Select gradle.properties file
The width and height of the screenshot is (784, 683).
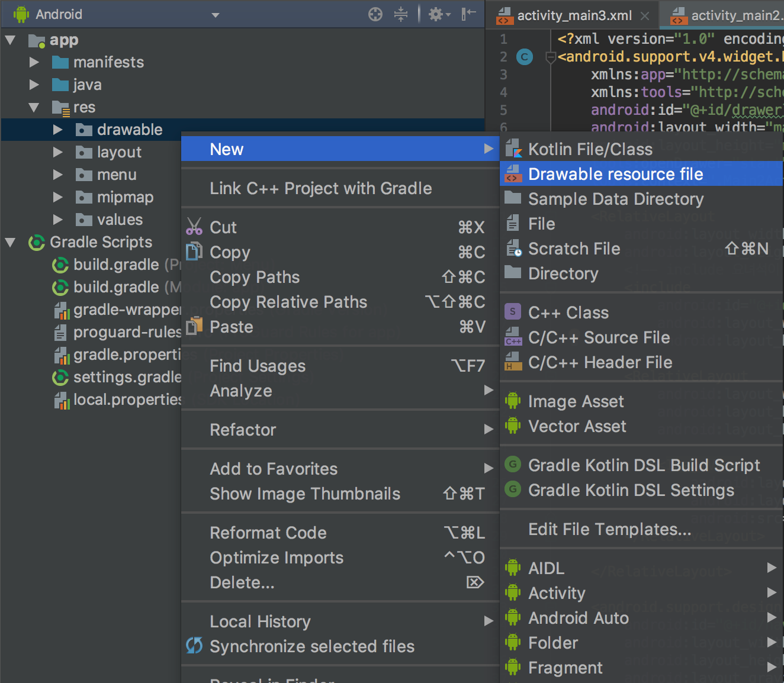point(127,355)
